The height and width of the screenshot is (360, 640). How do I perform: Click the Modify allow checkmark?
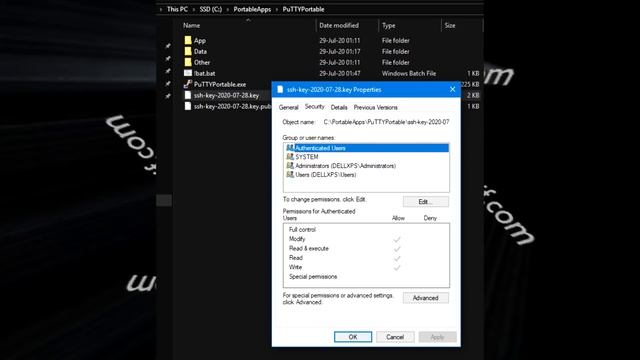click(x=397, y=239)
